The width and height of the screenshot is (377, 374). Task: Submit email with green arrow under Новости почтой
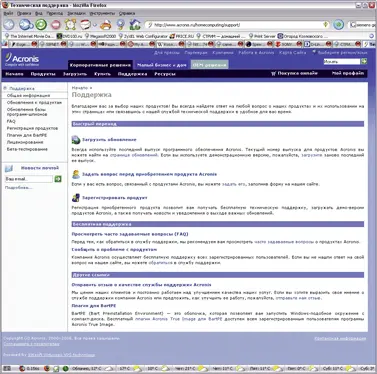[x=58, y=179]
